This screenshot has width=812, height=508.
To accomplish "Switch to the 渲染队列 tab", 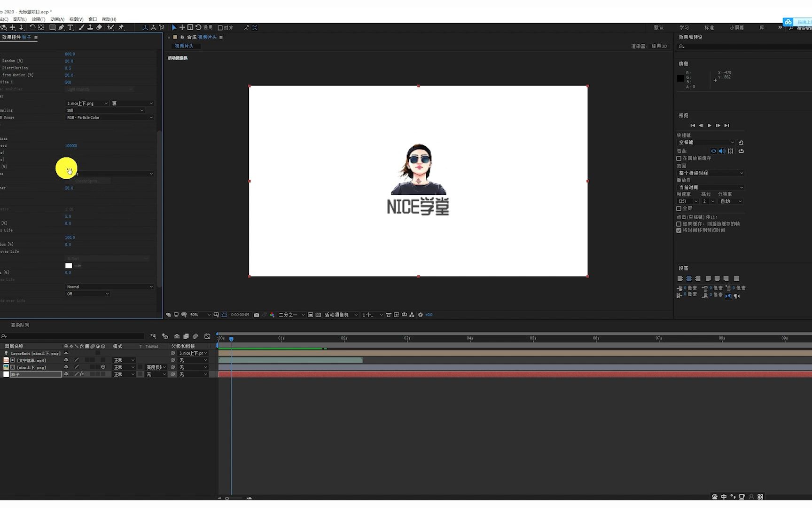I will (x=20, y=325).
